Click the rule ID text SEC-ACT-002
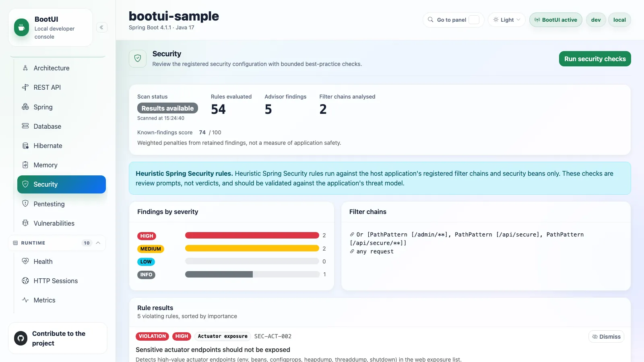The width and height of the screenshot is (644, 362). coord(273,336)
